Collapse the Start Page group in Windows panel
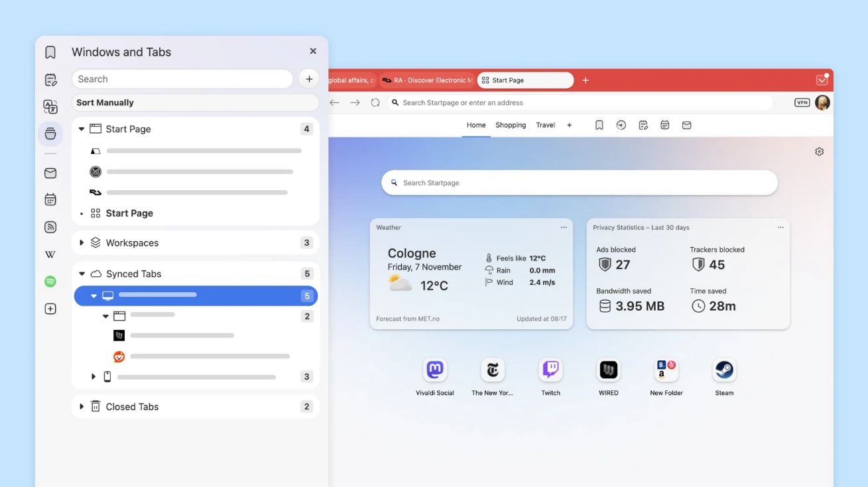Viewport: 868px width, 487px height. [82, 129]
